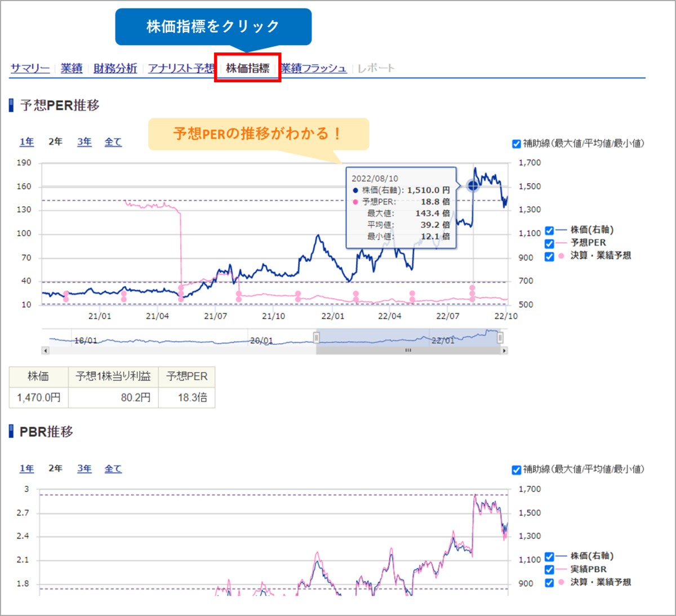Hide the 予想PER line via its checkbox
676x616 pixels.
(x=548, y=243)
